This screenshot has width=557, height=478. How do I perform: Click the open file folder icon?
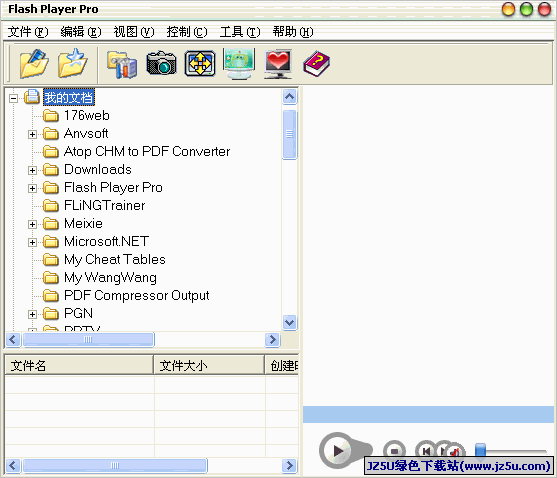(x=34, y=64)
